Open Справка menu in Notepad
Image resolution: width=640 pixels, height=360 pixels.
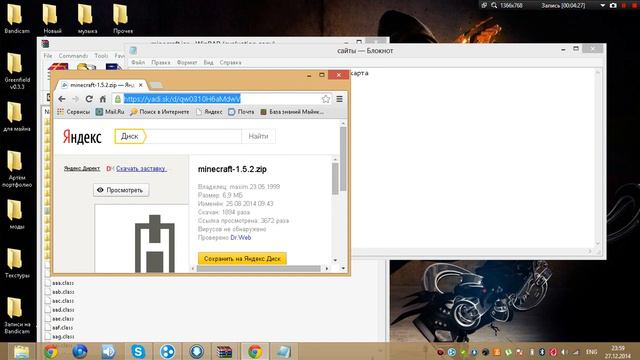click(x=231, y=62)
